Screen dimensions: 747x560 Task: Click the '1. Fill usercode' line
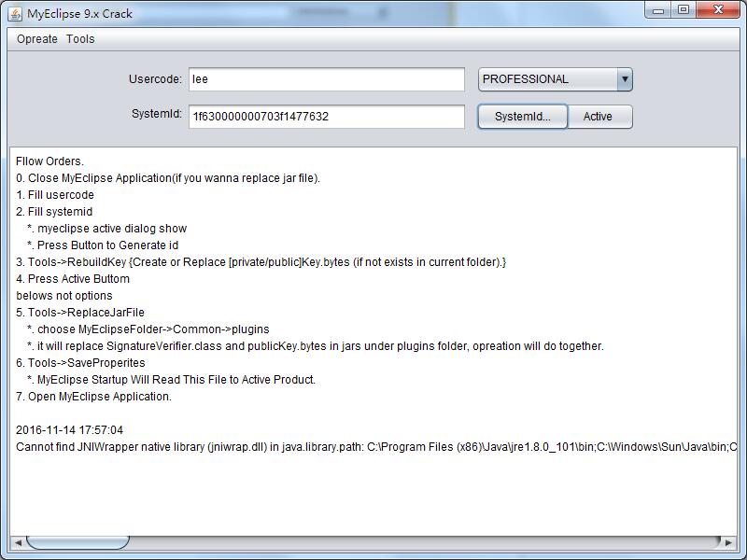[55, 195]
